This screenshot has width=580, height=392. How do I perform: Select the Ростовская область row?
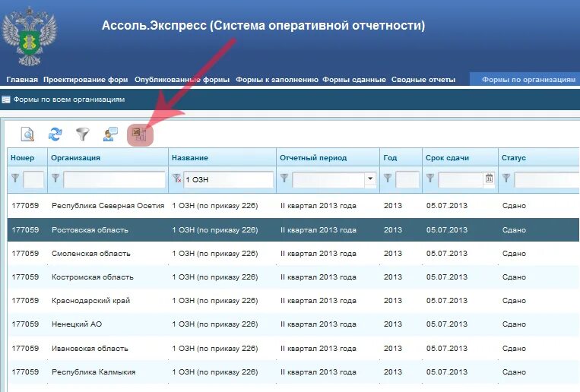pos(293,229)
